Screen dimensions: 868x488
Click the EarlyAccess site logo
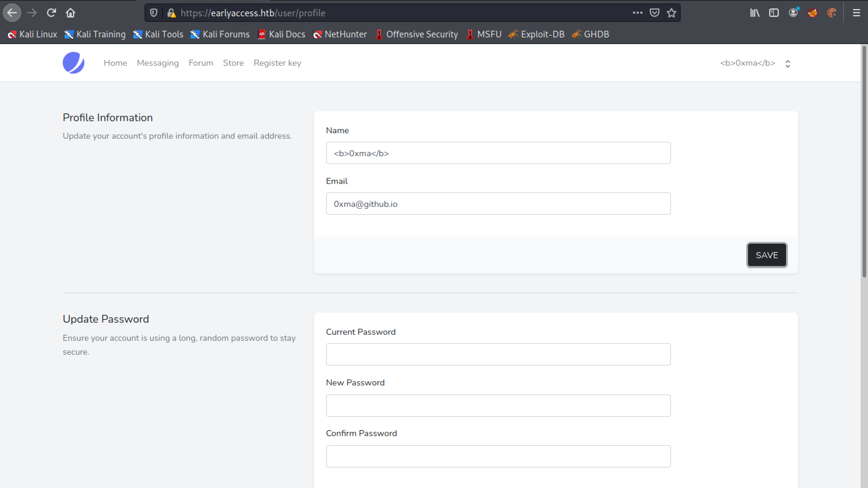click(74, 63)
